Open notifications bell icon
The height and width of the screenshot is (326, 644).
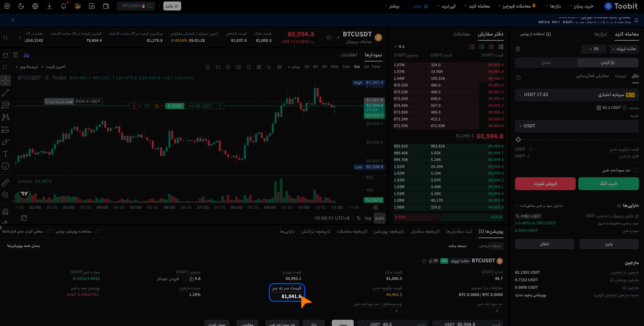[x=64, y=6]
